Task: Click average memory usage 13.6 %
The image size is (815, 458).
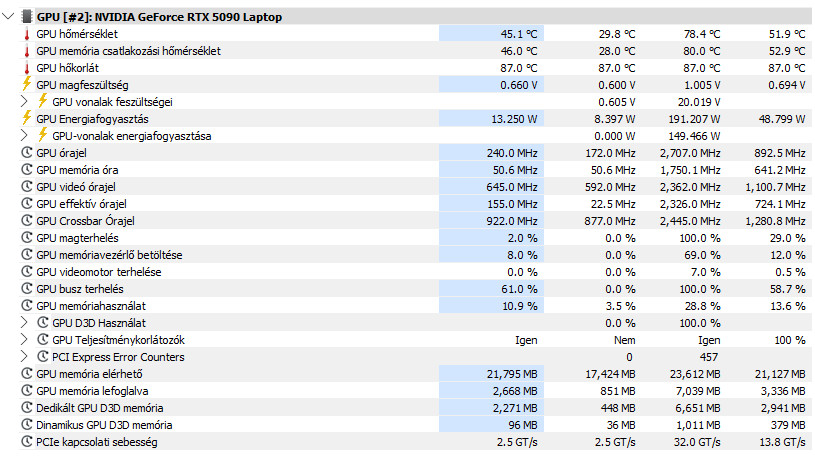Action: tap(788, 306)
